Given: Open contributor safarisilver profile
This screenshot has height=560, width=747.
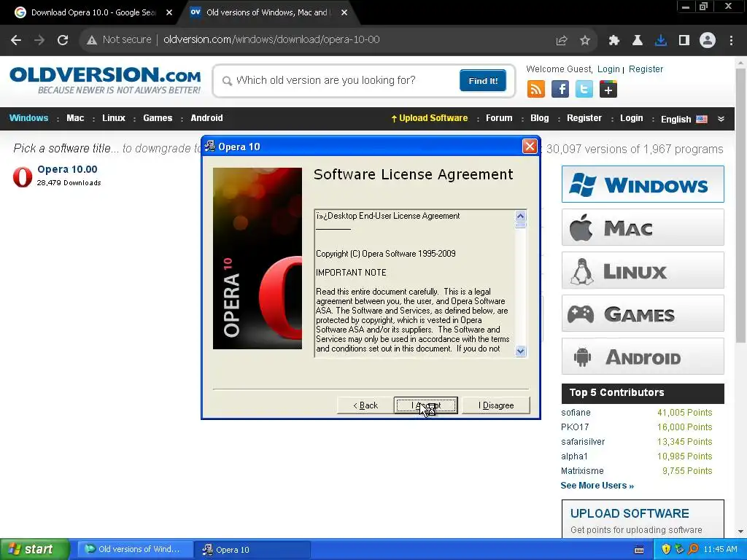Looking at the screenshot, I should coord(583,441).
